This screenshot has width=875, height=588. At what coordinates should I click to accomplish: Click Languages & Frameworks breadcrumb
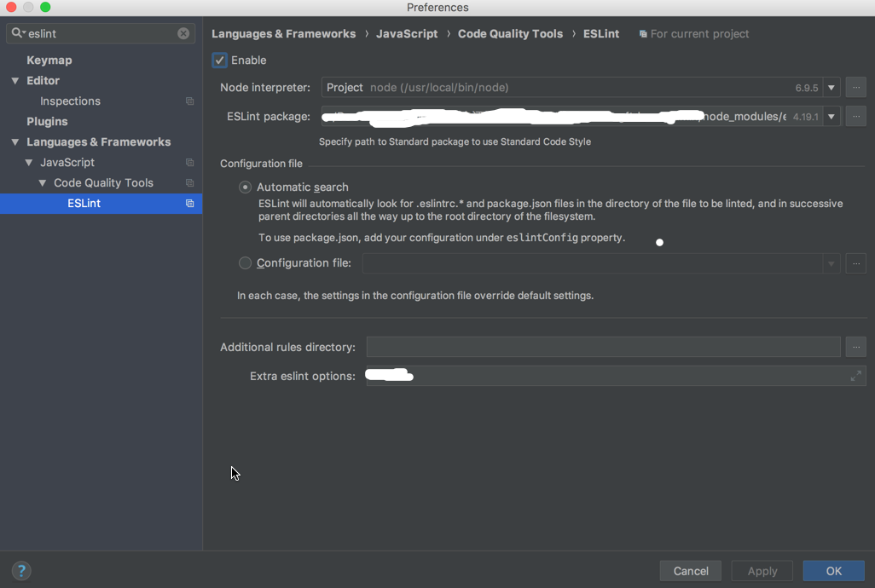pyautogui.click(x=283, y=34)
